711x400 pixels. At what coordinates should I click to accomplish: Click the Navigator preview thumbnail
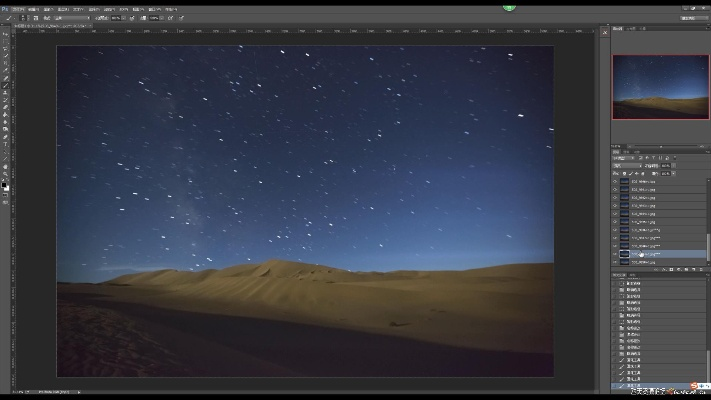tap(652, 87)
